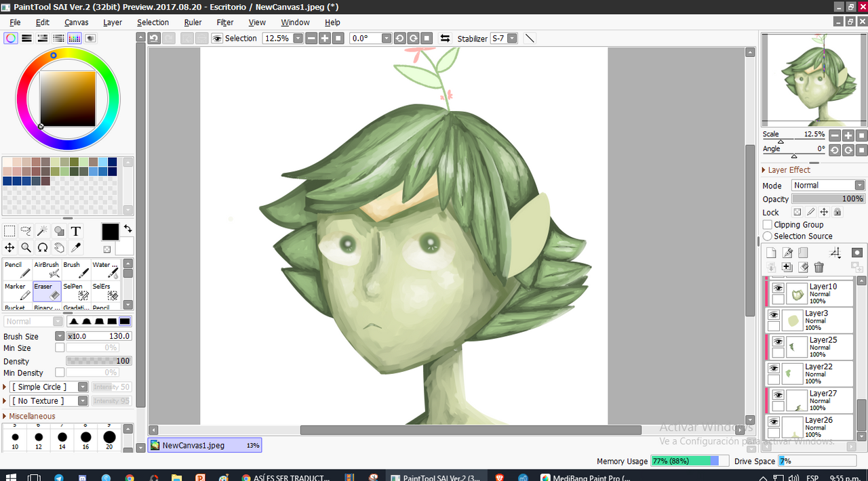Select the Selection Source radio button
The height and width of the screenshot is (481, 868).
click(768, 236)
